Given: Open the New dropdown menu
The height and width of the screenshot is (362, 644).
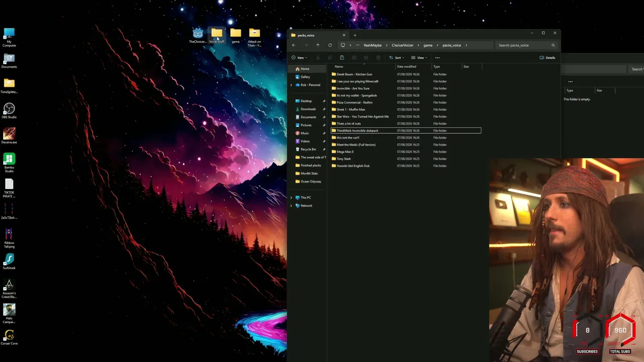Looking at the screenshot, I should pos(299,58).
